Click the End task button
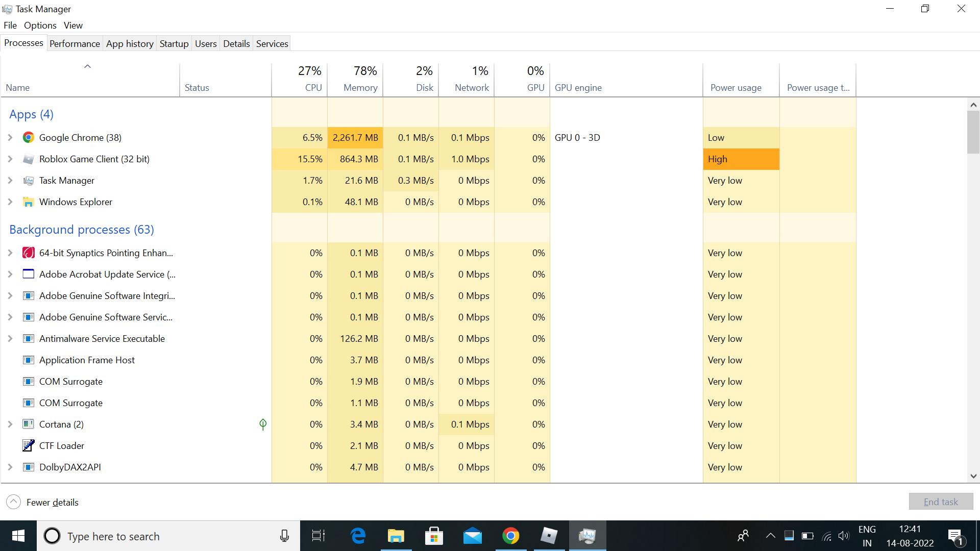The height and width of the screenshot is (551, 980). pyautogui.click(x=941, y=502)
